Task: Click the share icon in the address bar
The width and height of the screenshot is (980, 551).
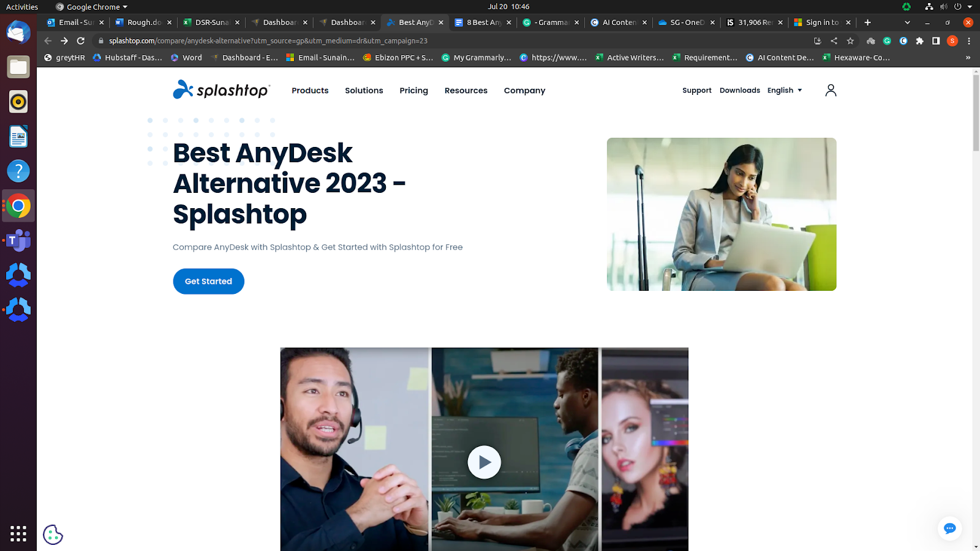Action: (x=834, y=41)
